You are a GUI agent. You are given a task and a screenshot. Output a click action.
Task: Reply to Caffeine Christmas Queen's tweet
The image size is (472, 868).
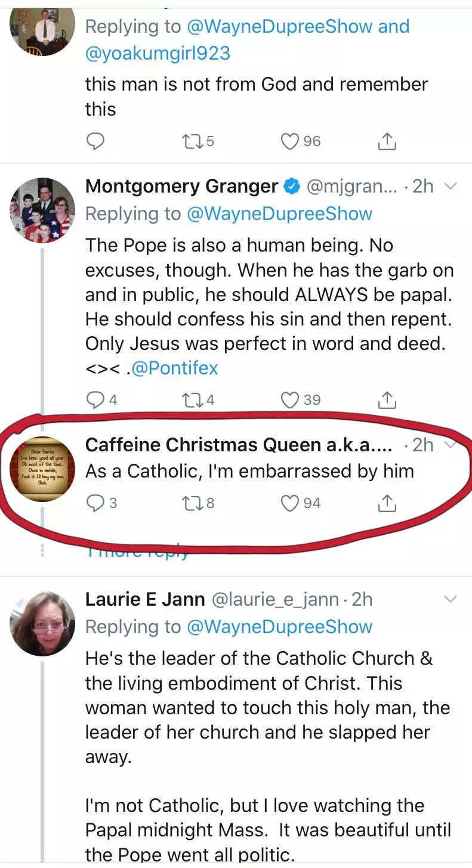[x=95, y=504]
